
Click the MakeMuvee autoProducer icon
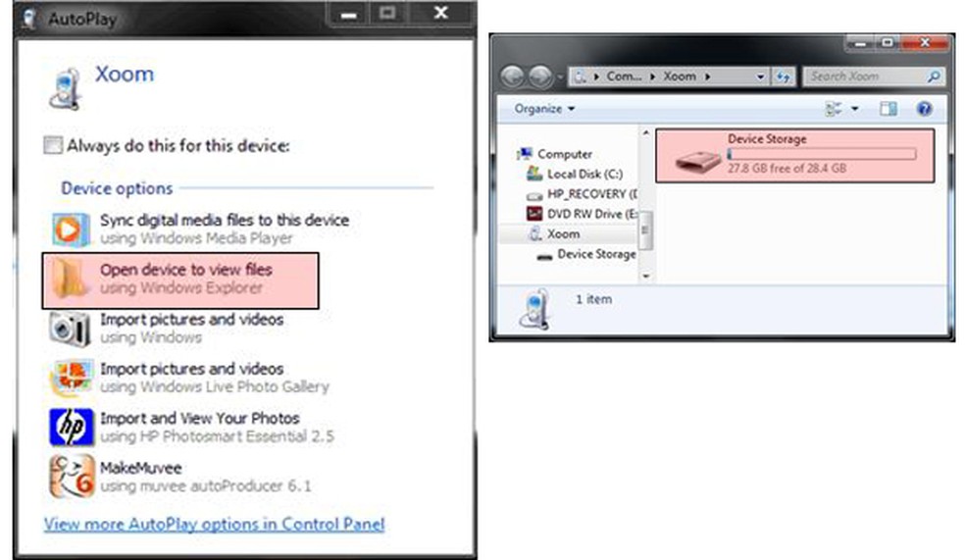coord(72,477)
